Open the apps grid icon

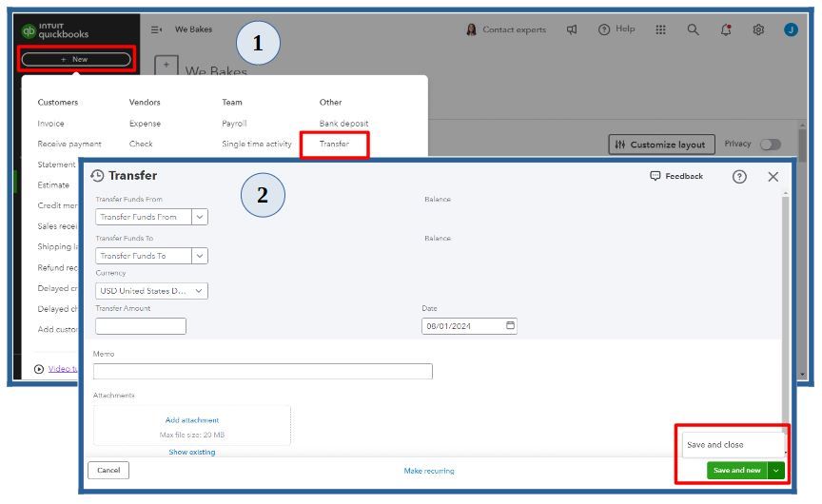[660, 29]
